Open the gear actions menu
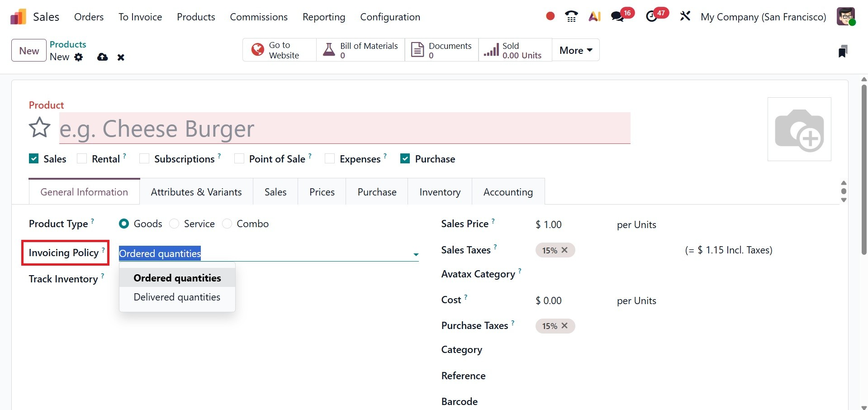The image size is (868, 410). [x=79, y=57]
